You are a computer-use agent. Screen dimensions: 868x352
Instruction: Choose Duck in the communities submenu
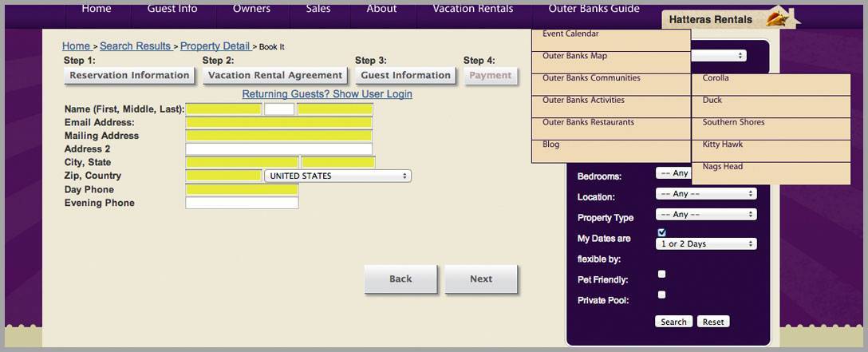tap(771, 107)
